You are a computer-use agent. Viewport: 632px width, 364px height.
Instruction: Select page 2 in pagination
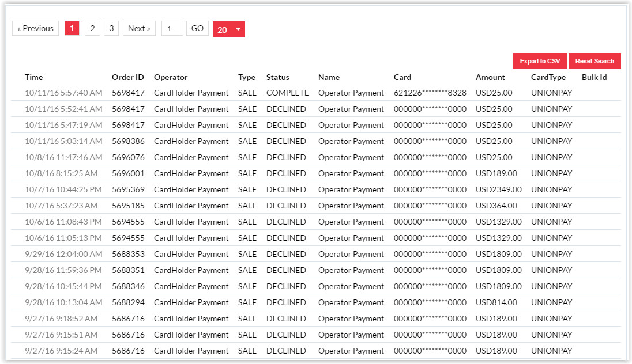pyautogui.click(x=92, y=29)
